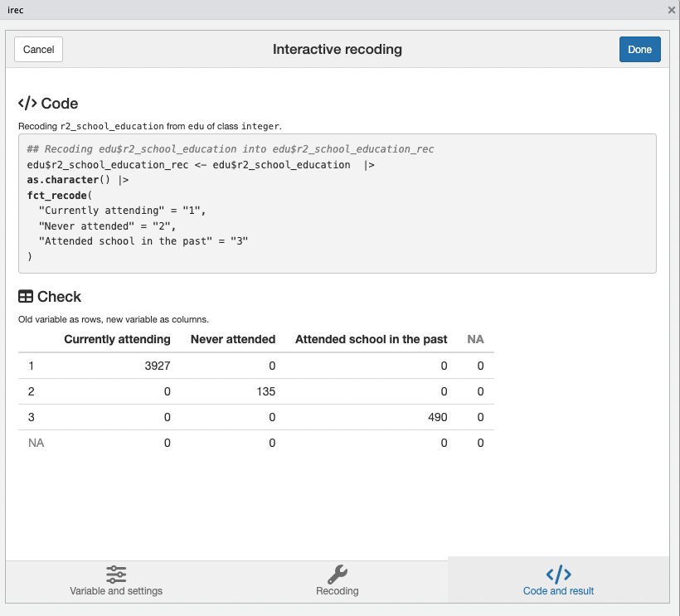Click the wrench icon above Recoding label
Screen dimensions: 680x616
coord(337,574)
